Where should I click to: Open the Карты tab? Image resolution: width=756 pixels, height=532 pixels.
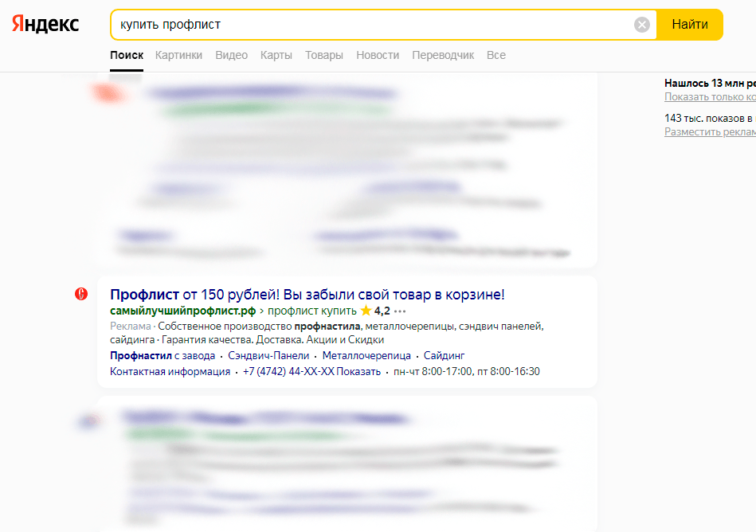pos(276,56)
